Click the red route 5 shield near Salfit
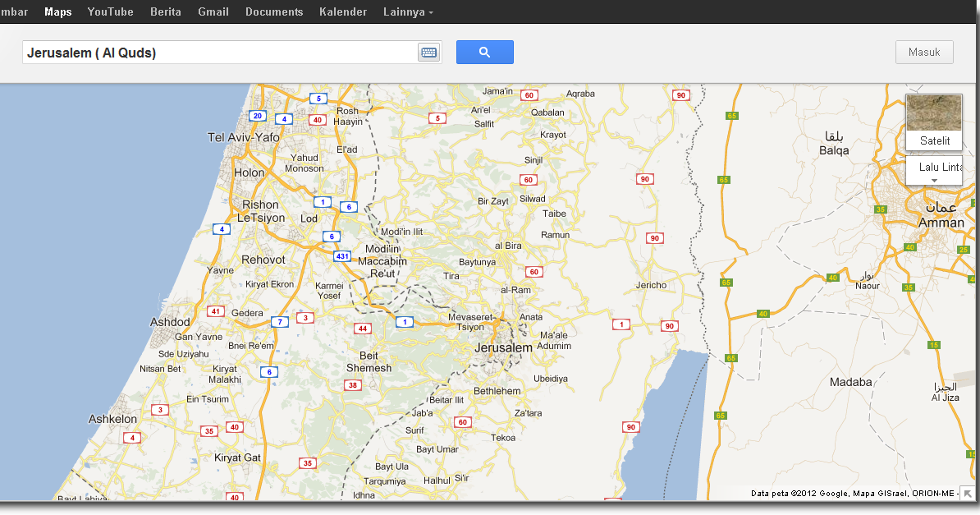This screenshot has height=515, width=980. (437, 118)
